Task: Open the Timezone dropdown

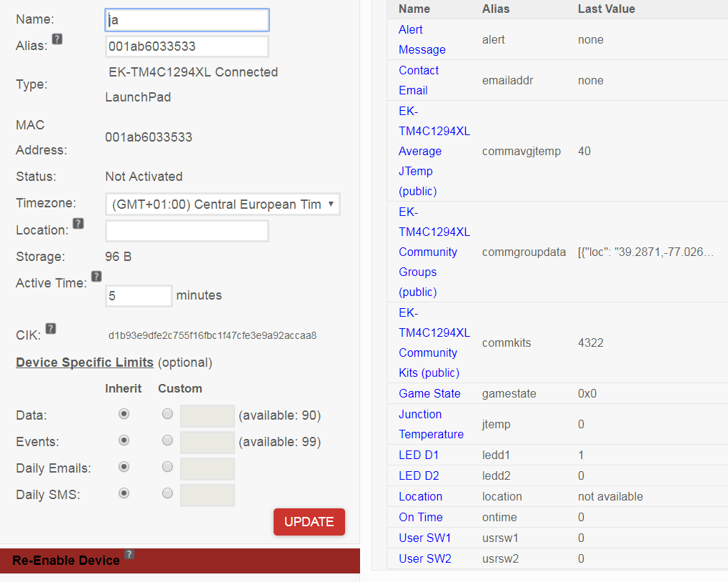Action: point(223,204)
